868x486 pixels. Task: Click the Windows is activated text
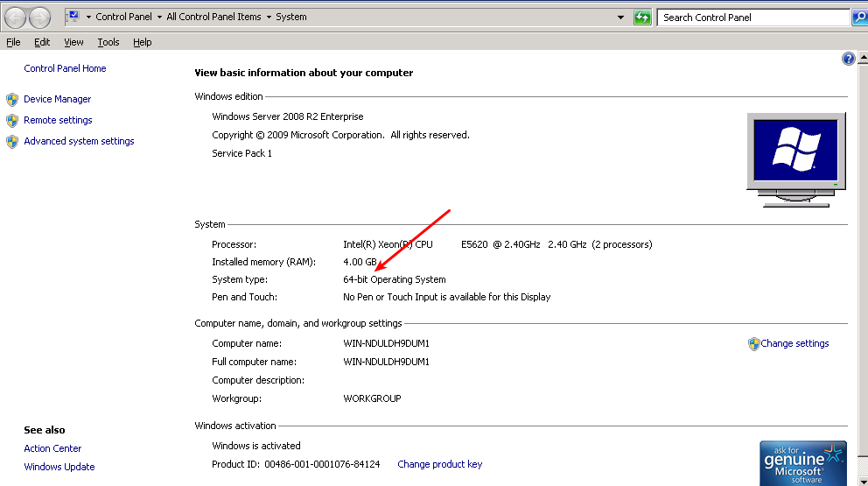click(256, 446)
